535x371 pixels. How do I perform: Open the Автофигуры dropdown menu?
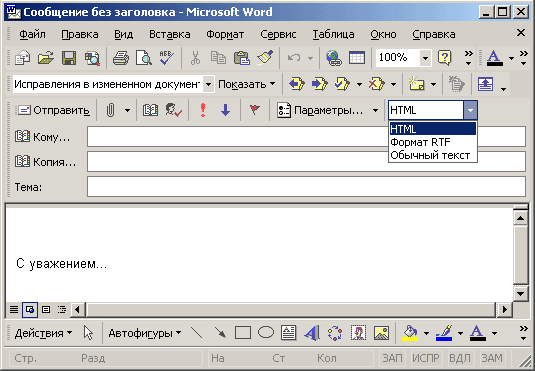coord(145,333)
